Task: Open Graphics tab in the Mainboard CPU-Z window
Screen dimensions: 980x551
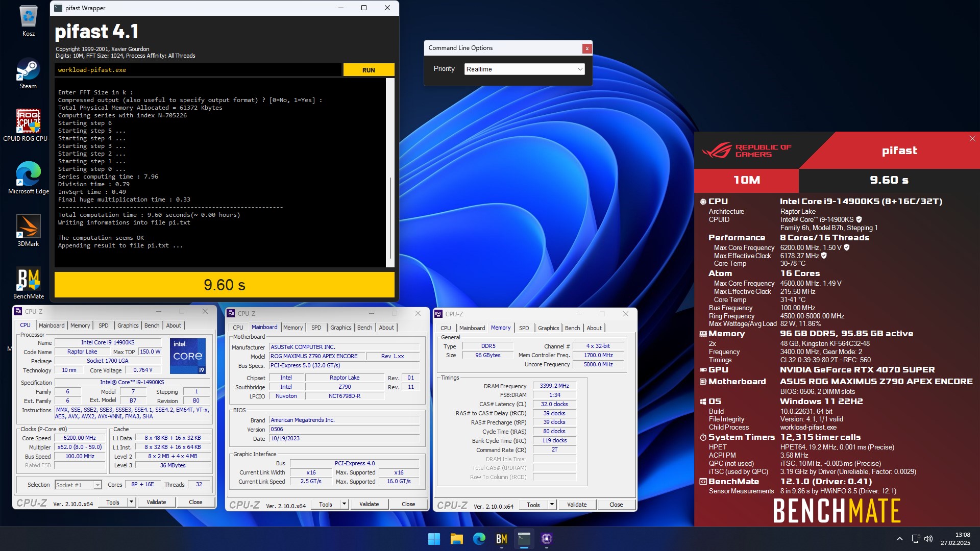Action: click(x=340, y=328)
